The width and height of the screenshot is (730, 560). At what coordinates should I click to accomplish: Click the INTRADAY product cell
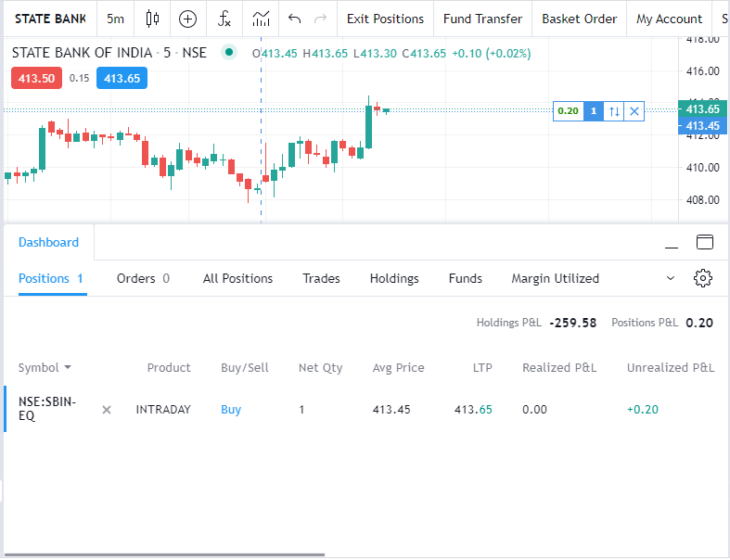[163, 410]
